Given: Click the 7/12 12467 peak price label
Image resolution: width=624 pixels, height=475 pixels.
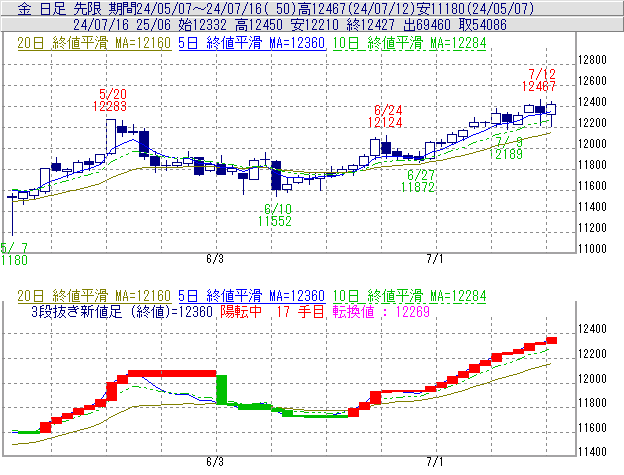Looking at the screenshot, I should (x=539, y=80).
